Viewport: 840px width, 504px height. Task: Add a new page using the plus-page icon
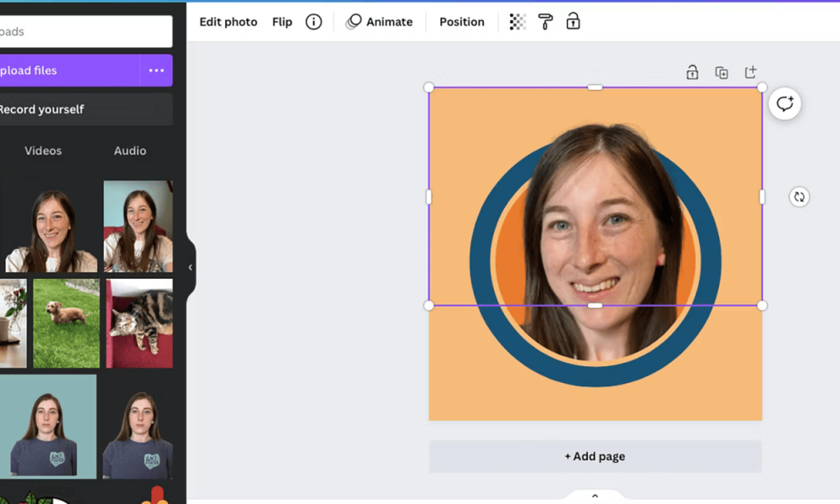click(x=750, y=71)
